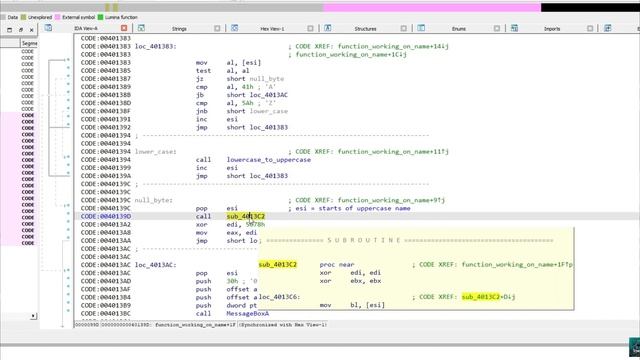Click 'mov bl, [esi]' in tooltip
This screenshot has width=640, height=360.
pos(352,305)
